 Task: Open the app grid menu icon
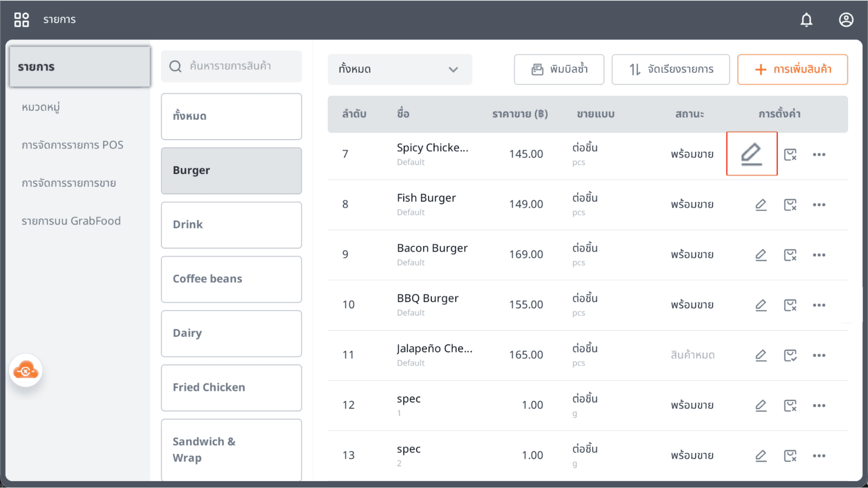click(x=22, y=20)
